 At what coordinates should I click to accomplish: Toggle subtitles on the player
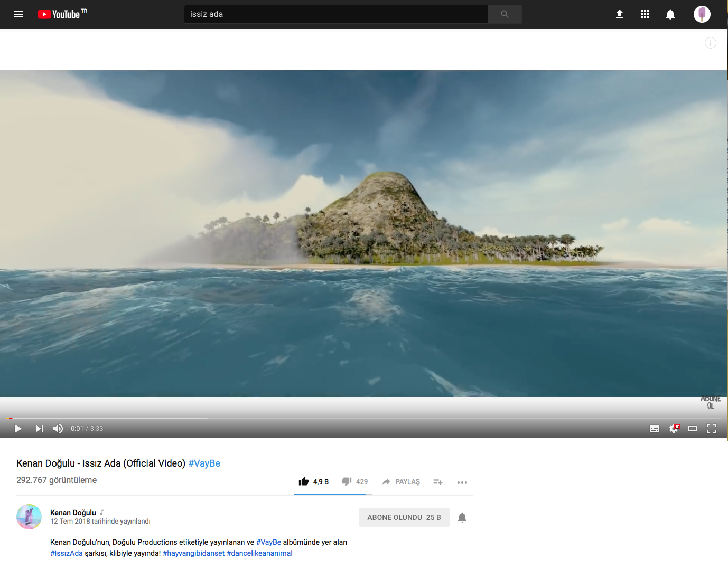point(655,429)
